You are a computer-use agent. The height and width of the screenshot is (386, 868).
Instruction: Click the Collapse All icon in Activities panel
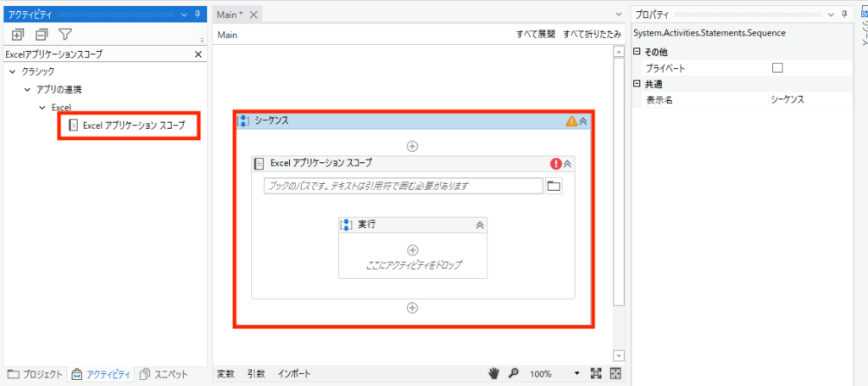[42, 35]
